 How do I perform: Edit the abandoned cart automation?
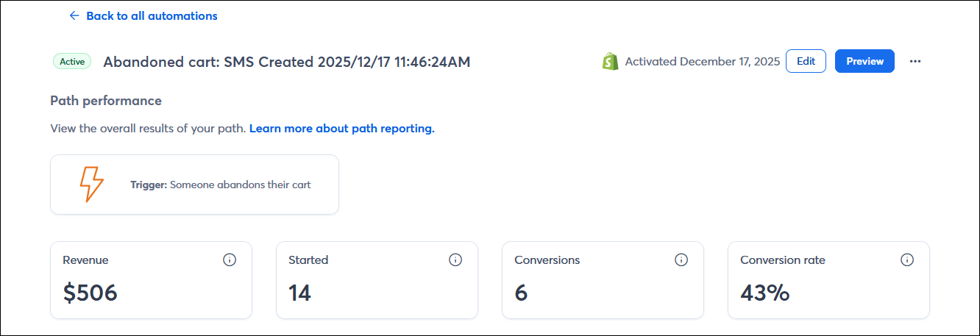tap(806, 61)
